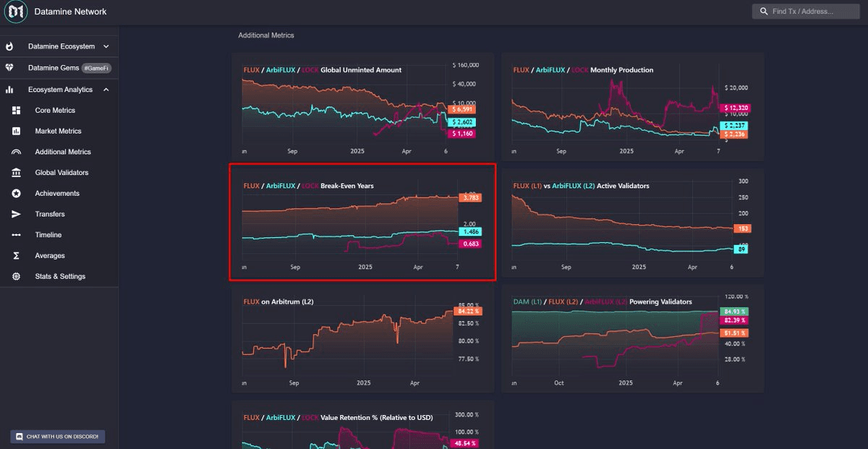Click the 89 active validators label
The height and width of the screenshot is (449, 868).
click(742, 249)
